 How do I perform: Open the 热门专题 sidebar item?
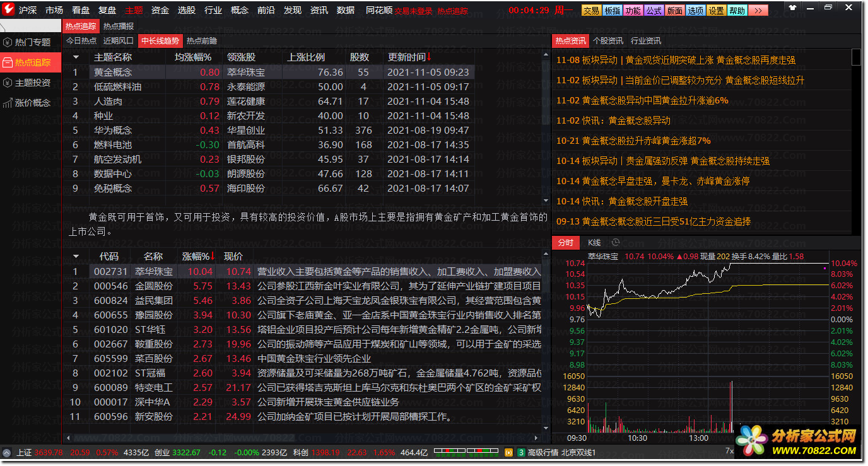pyautogui.click(x=32, y=42)
